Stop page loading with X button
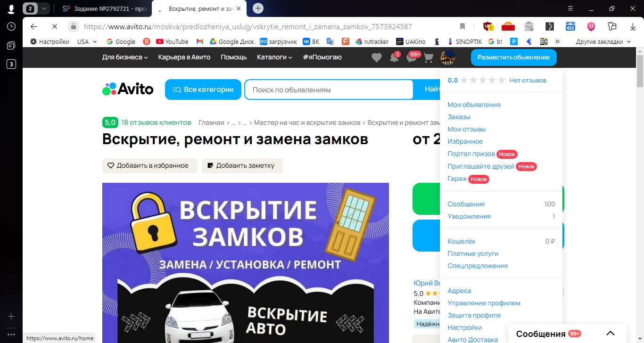Image resolution: width=644 pixels, height=343 pixels. click(x=55, y=26)
